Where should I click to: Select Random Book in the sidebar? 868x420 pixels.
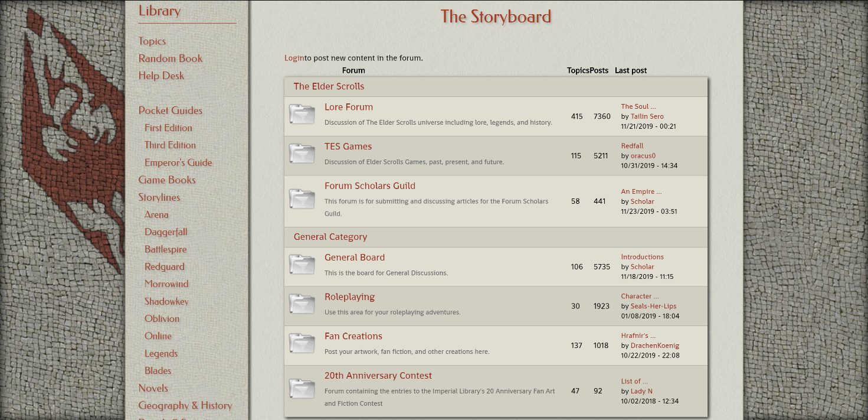pyautogui.click(x=170, y=58)
